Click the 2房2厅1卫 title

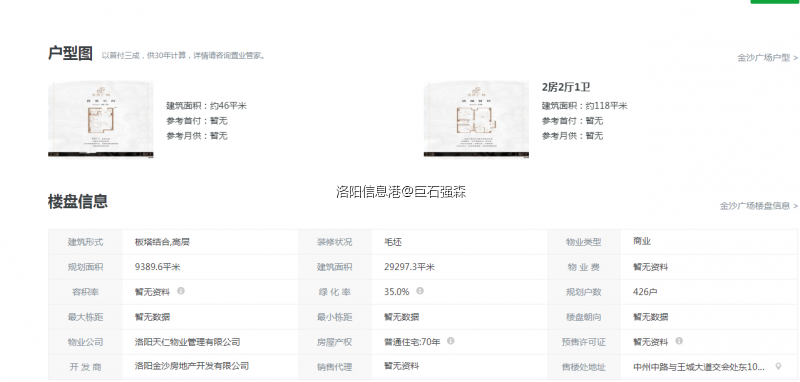pyautogui.click(x=566, y=87)
